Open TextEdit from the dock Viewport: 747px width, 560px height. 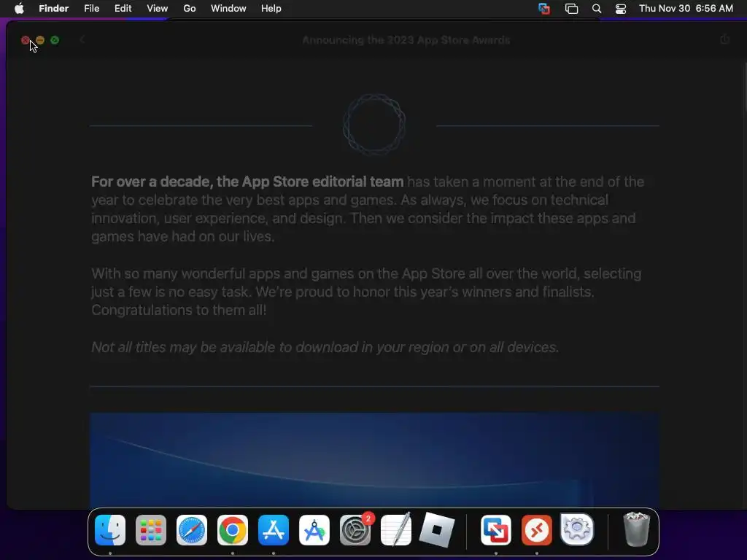[x=396, y=529]
